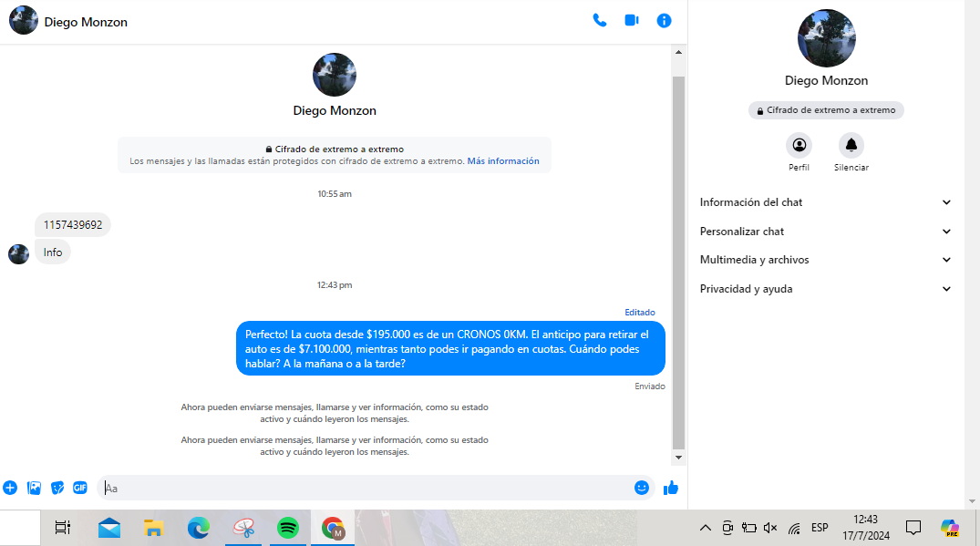The image size is (980, 546).
Task: Show hidden system tray icons
Action: click(x=705, y=528)
